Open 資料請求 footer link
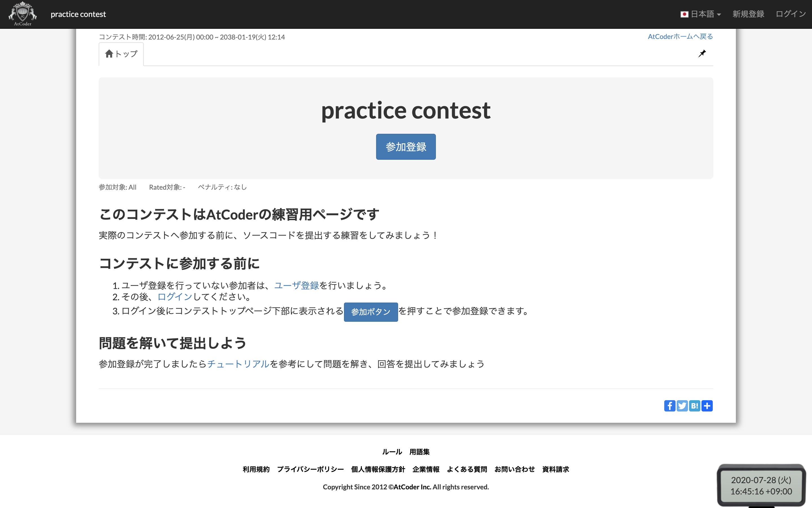This screenshot has width=812, height=508. tap(556, 469)
